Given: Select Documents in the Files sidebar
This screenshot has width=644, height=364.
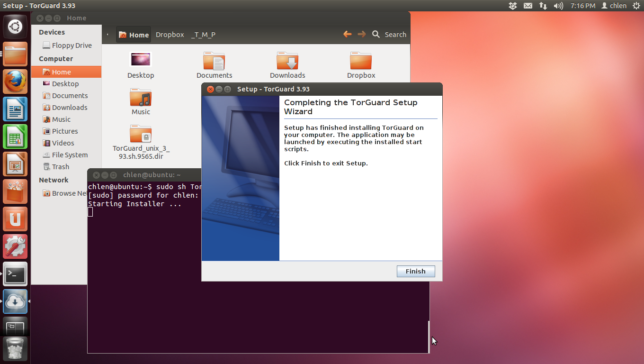Looking at the screenshot, I should coord(66,96).
